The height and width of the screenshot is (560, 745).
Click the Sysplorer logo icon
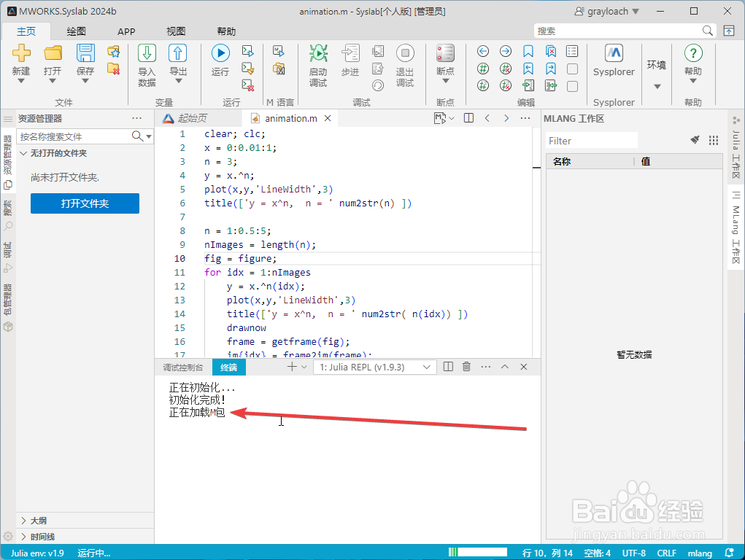[614, 52]
